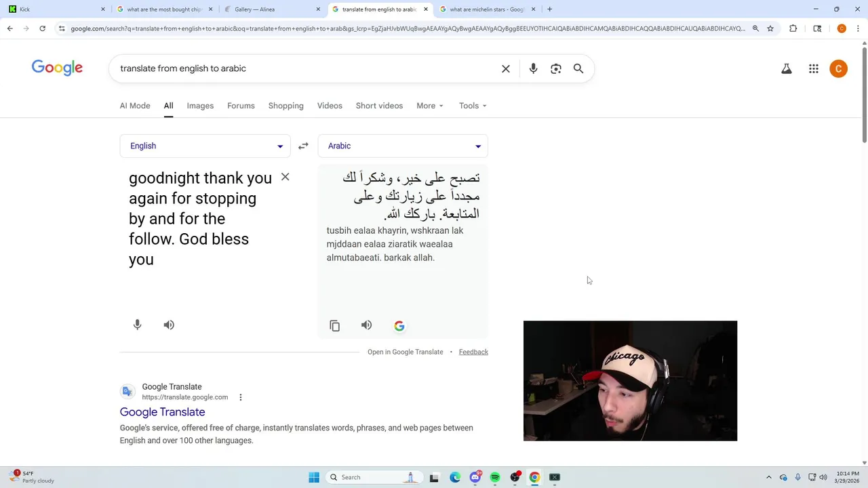
Task: Clear the English source text
Action: tap(285, 177)
